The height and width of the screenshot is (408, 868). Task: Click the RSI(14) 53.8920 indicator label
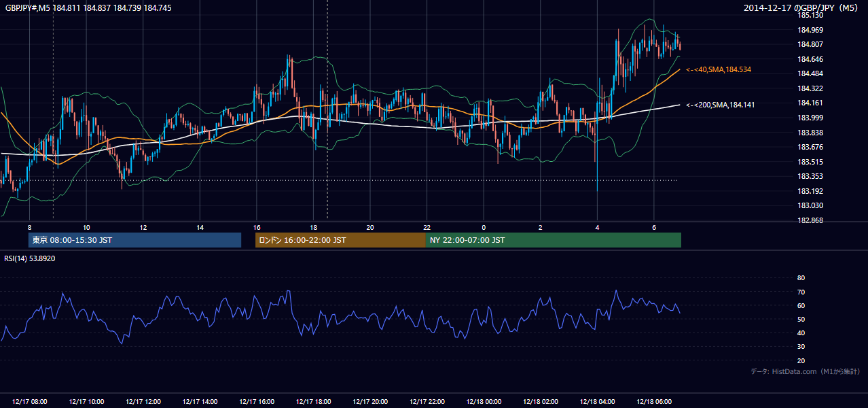click(x=30, y=258)
